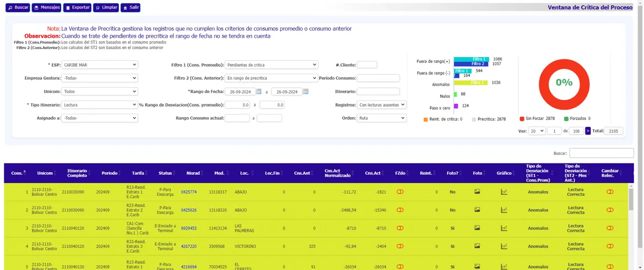
Task: Toggle FZdo switch for row 1
Action: click(x=400, y=192)
